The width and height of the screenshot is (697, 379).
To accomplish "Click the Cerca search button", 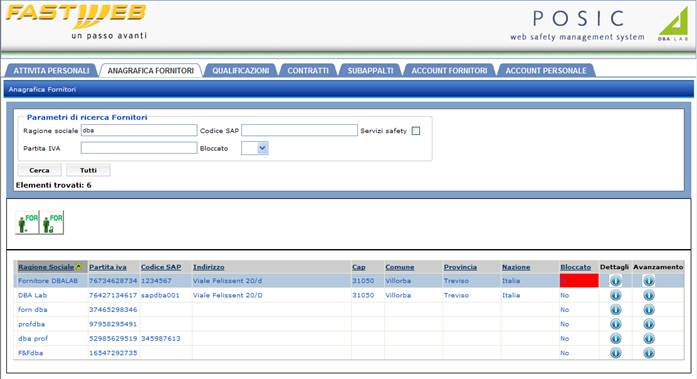I will pyautogui.click(x=40, y=170).
